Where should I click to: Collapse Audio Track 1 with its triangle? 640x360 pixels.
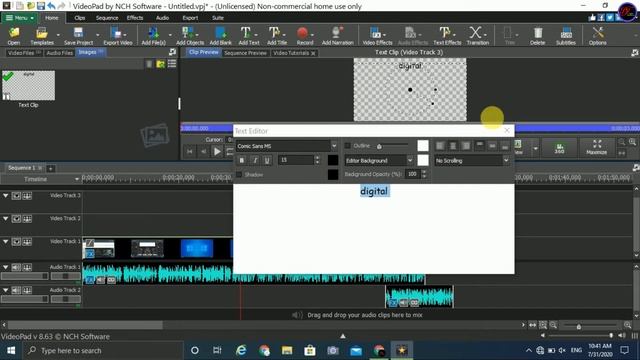(x=6, y=267)
